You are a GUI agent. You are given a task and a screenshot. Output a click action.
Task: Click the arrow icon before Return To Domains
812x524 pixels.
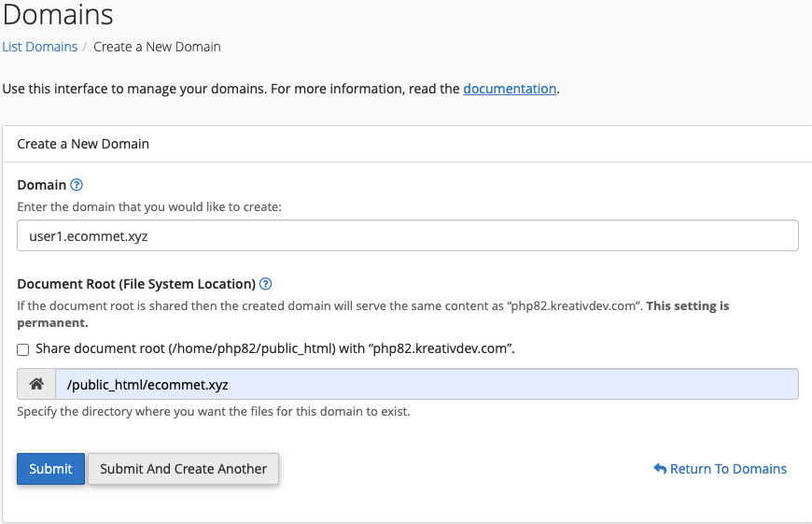660,469
